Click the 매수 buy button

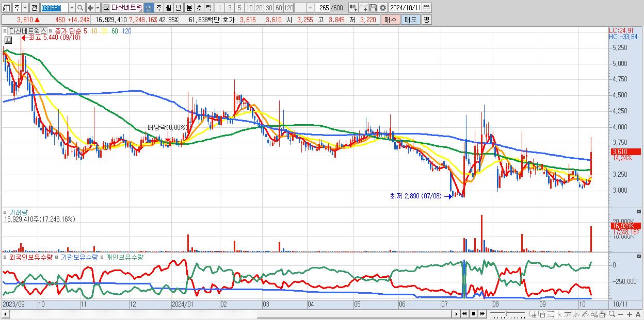tap(390, 20)
